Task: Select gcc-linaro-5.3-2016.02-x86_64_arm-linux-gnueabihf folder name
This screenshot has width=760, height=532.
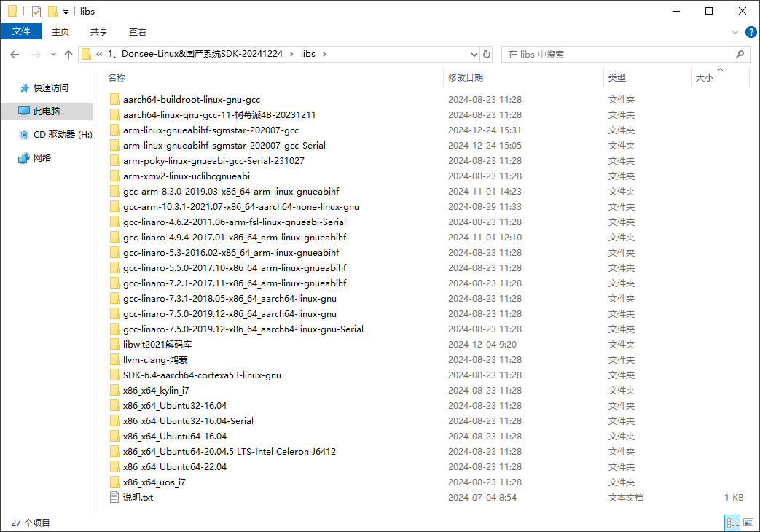Action: click(x=231, y=253)
